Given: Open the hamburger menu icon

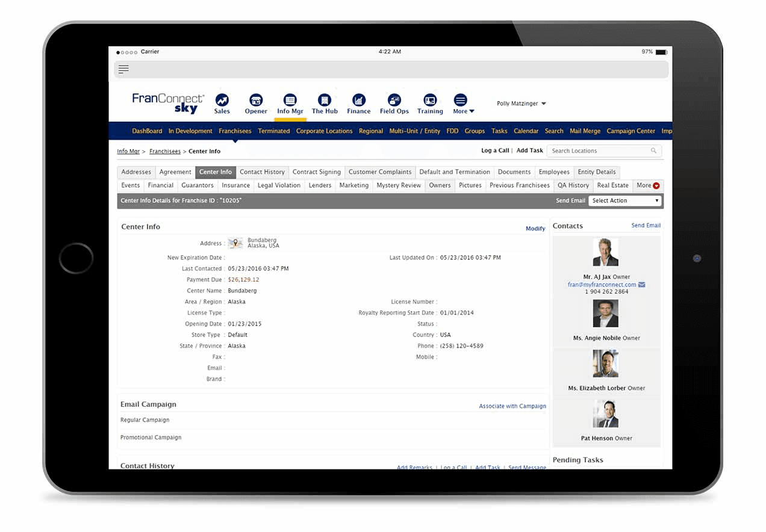Looking at the screenshot, I should tap(123, 69).
